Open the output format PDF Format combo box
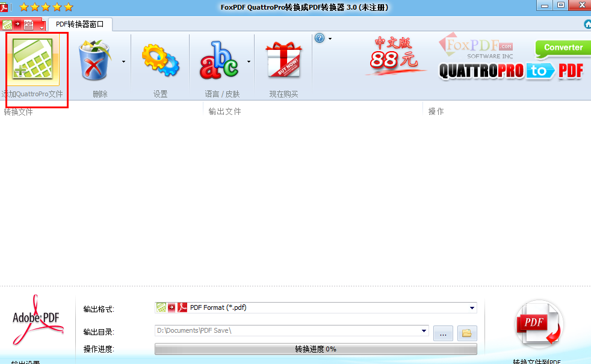 click(x=316, y=307)
